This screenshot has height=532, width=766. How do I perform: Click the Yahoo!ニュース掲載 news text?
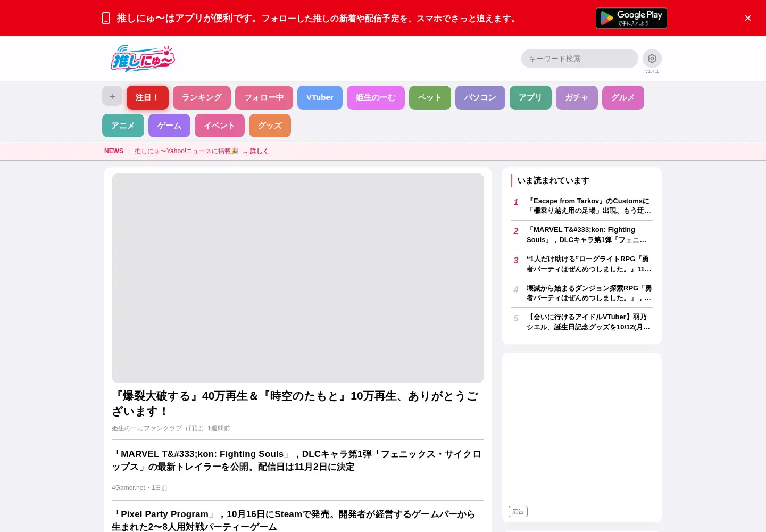pos(186,151)
